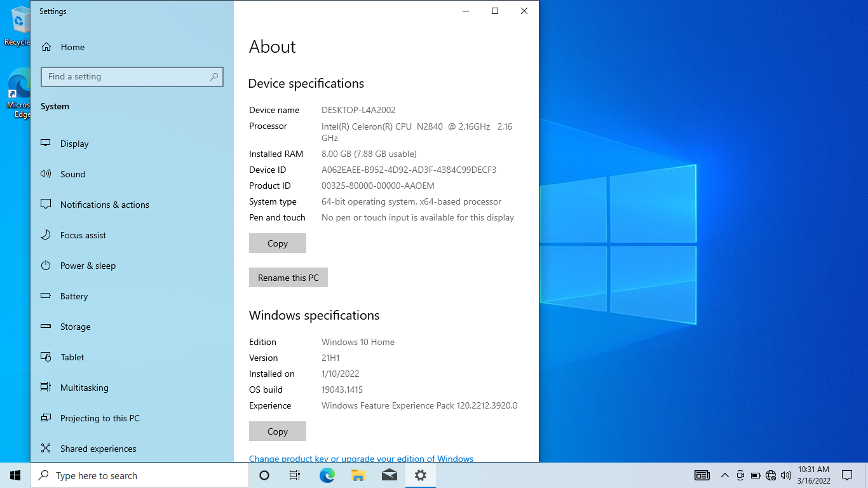Click the volume speaker tray icon
This screenshot has height=488, width=868.
(x=786, y=475)
